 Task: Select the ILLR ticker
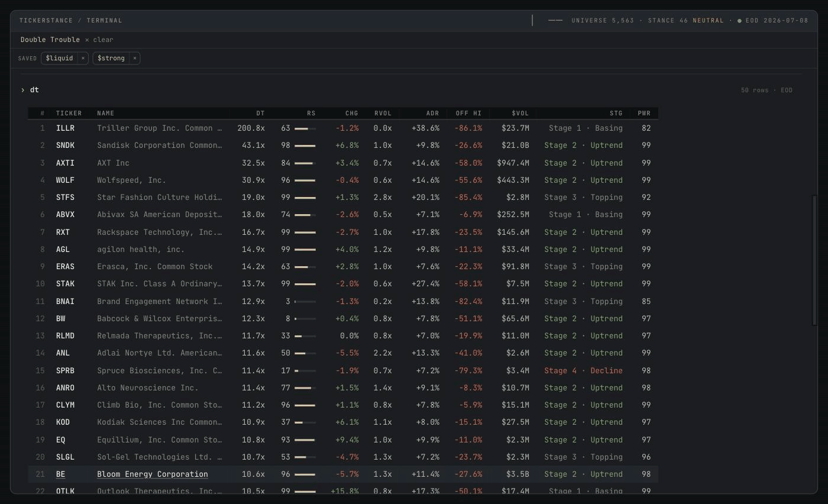coord(65,128)
